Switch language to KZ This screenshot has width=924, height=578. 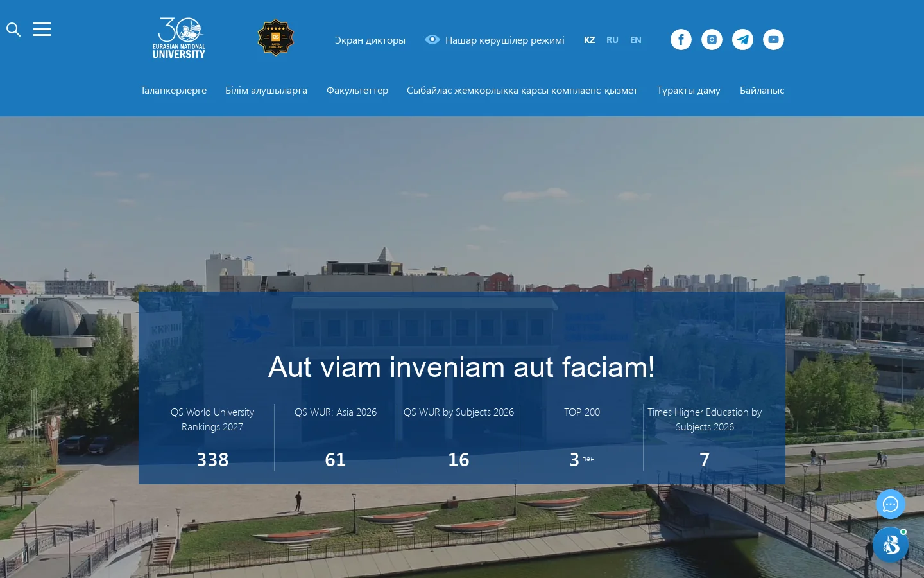(589, 40)
